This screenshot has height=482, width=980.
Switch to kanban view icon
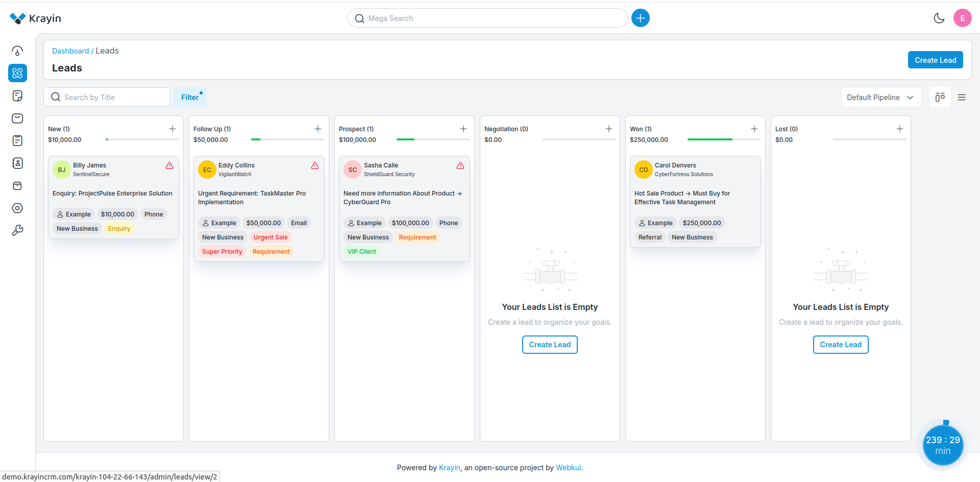940,97
